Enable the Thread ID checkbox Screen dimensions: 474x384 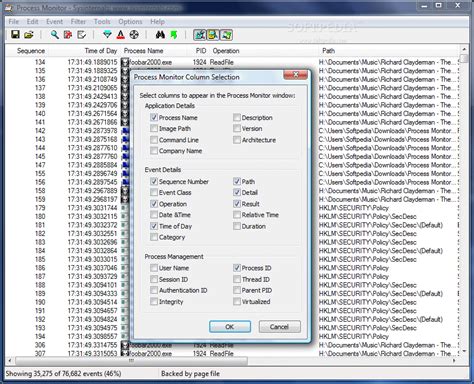click(x=237, y=279)
